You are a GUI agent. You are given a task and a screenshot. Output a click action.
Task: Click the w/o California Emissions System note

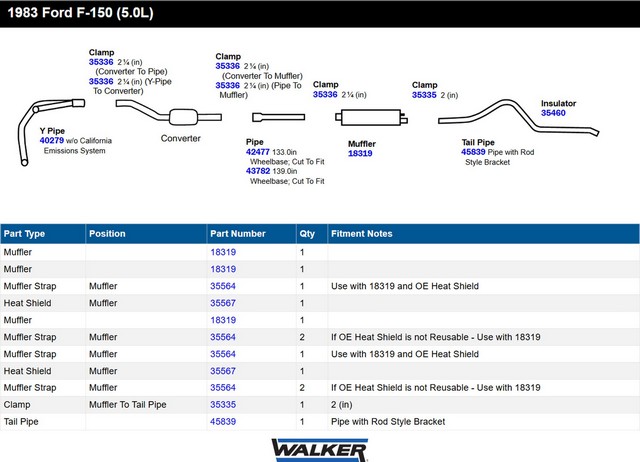pos(80,146)
